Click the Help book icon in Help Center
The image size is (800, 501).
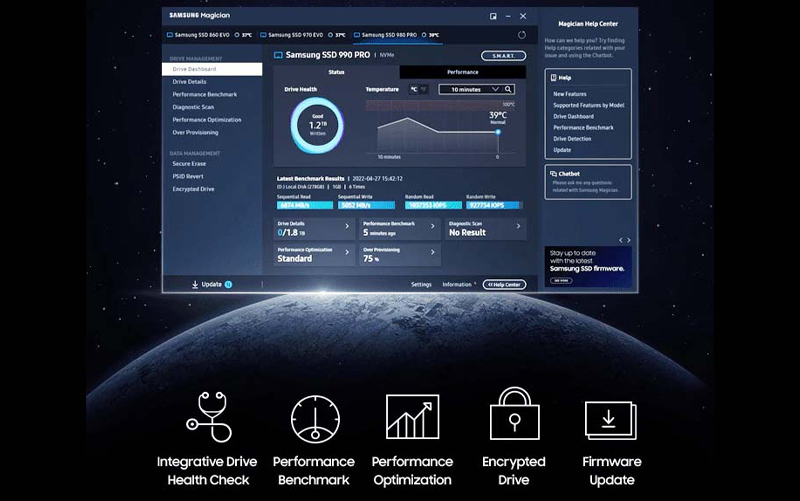coord(553,77)
